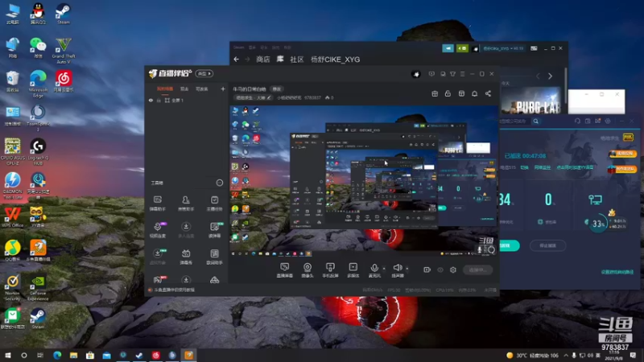Open the Grand Theft Auto V desktop icon

point(64,51)
